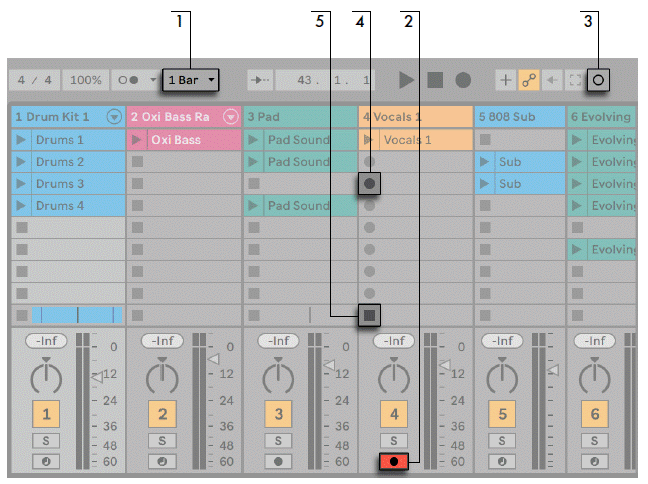Viewport: 648px width, 484px height.
Task: Solo the Pad track
Action: point(279,440)
